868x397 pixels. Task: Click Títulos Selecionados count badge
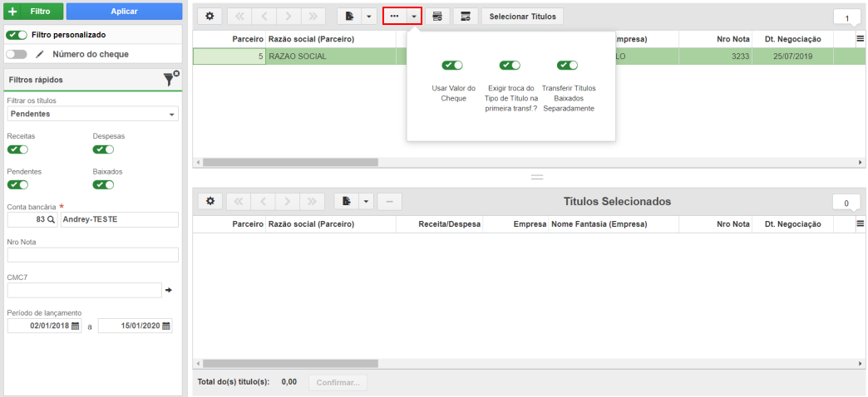click(x=846, y=203)
